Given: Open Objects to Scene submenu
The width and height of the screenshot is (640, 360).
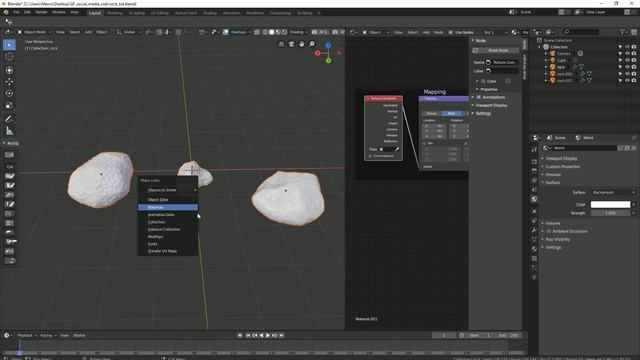Looking at the screenshot, I should [168, 190].
